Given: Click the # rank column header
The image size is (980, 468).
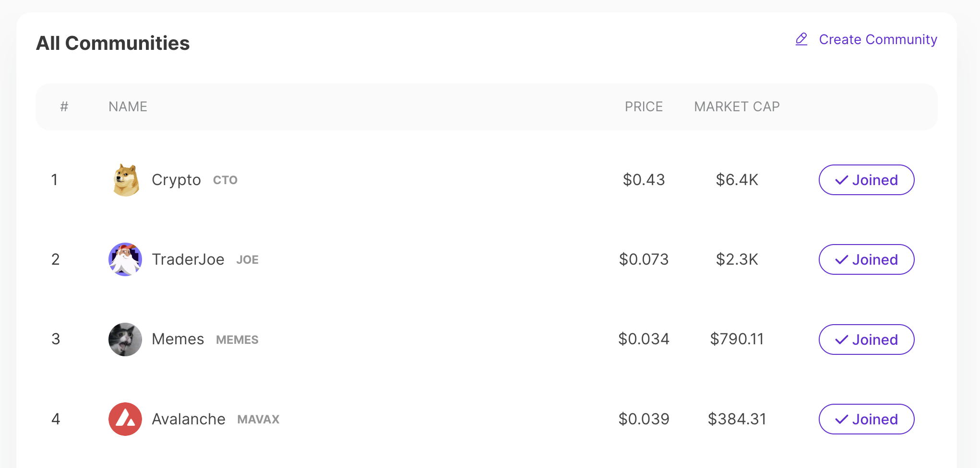Looking at the screenshot, I should point(64,106).
